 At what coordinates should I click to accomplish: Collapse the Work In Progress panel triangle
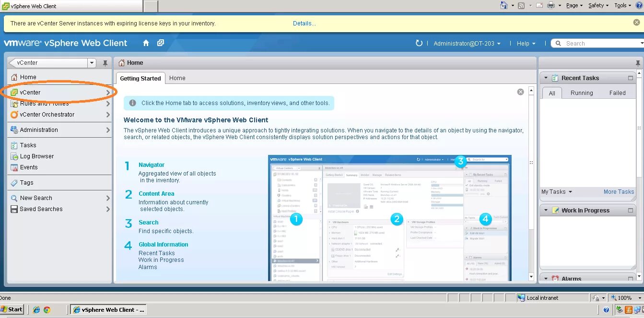click(x=546, y=210)
